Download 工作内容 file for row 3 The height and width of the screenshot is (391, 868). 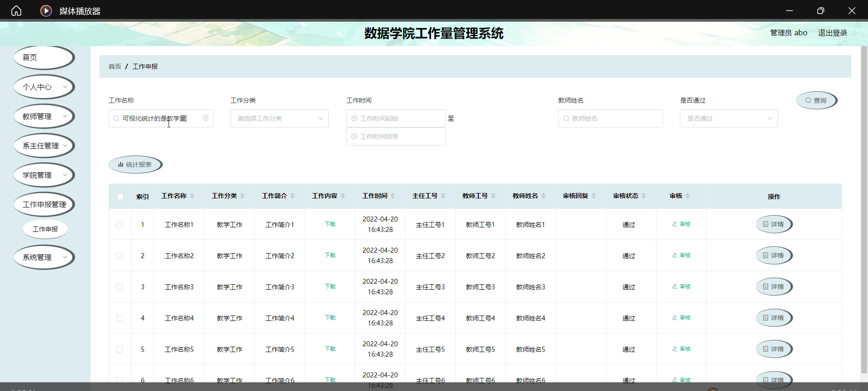(330, 287)
